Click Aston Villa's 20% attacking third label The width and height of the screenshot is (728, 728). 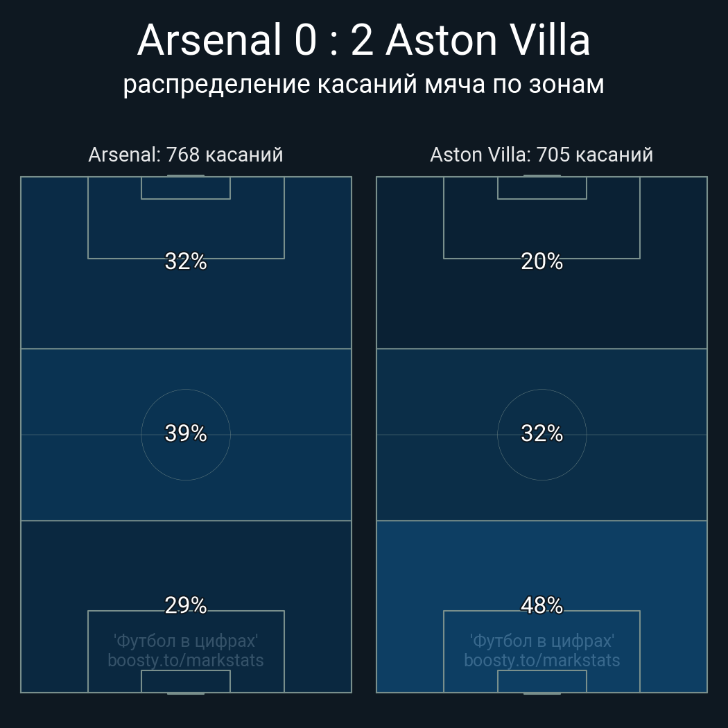point(541,261)
